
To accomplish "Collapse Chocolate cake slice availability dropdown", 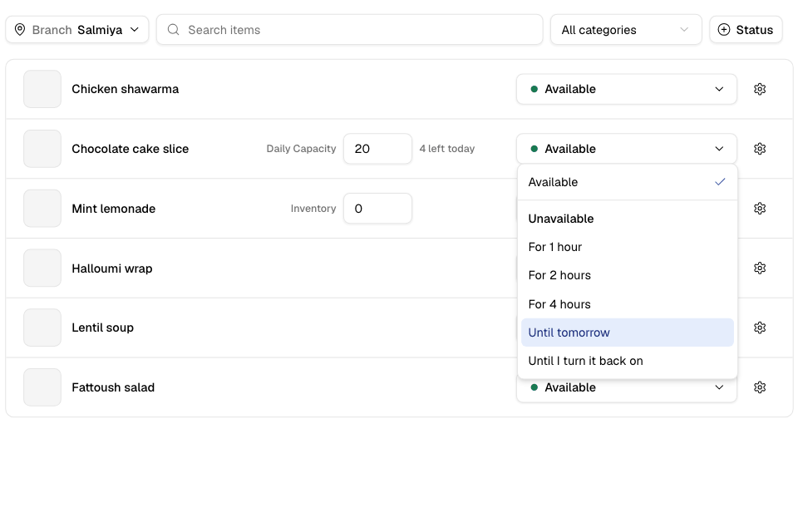I will click(x=627, y=149).
